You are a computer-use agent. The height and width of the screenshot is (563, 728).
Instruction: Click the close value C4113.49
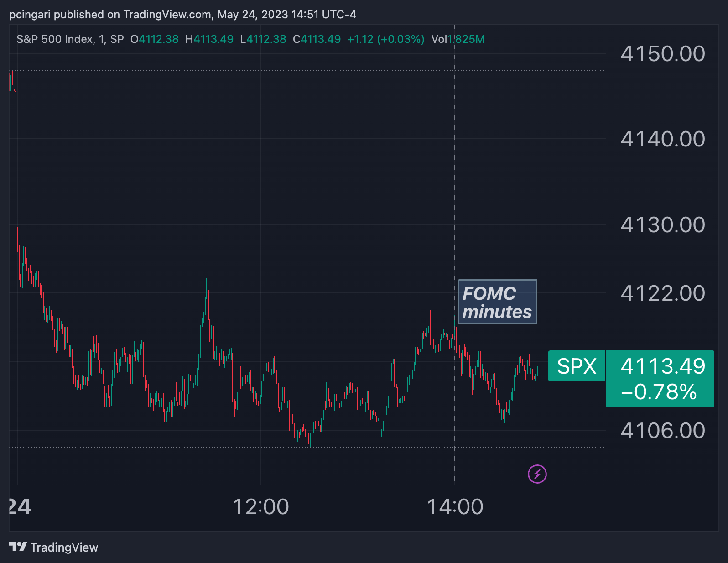(x=317, y=39)
